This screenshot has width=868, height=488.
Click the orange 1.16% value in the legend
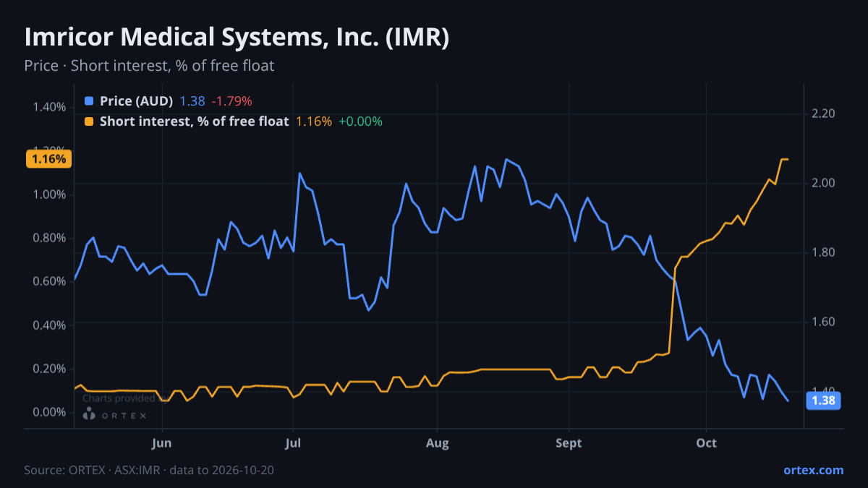[314, 121]
